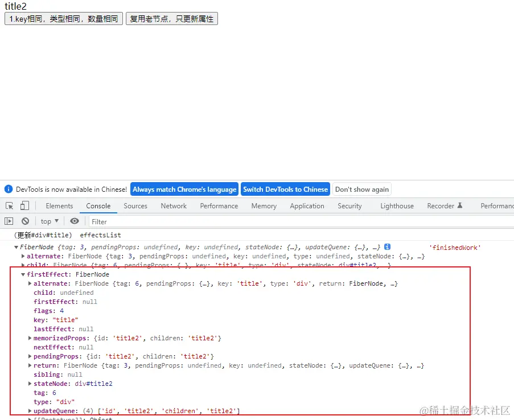Open the Memory tab
The image size is (514, 420).
click(264, 206)
